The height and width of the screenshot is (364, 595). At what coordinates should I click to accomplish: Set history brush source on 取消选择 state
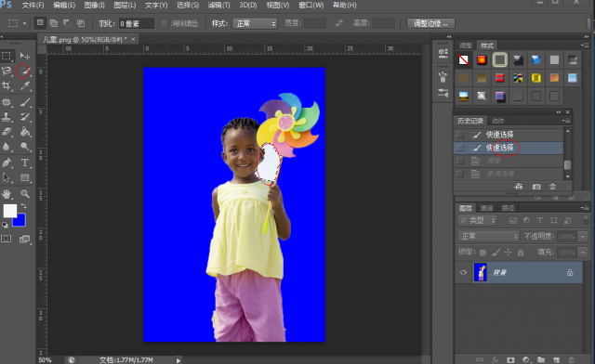[460, 174]
